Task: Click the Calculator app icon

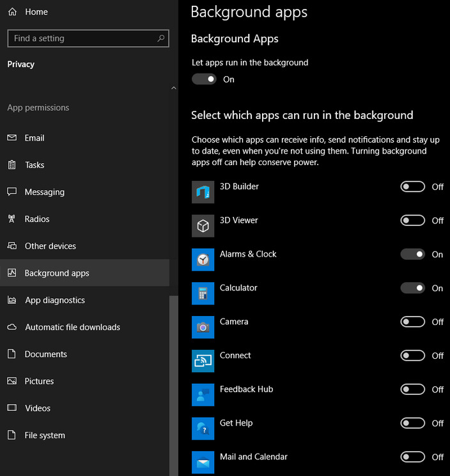Action: pos(203,293)
